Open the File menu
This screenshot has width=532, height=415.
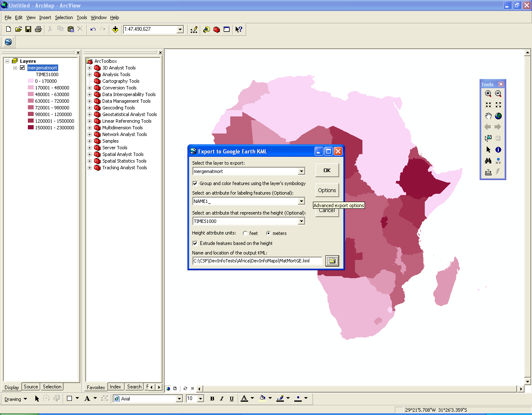(x=8, y=17)
